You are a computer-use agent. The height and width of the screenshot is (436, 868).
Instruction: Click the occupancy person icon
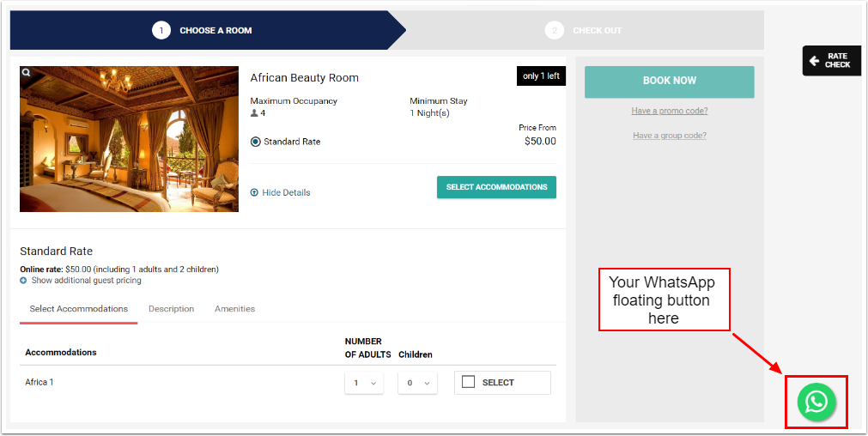(254, 112)
